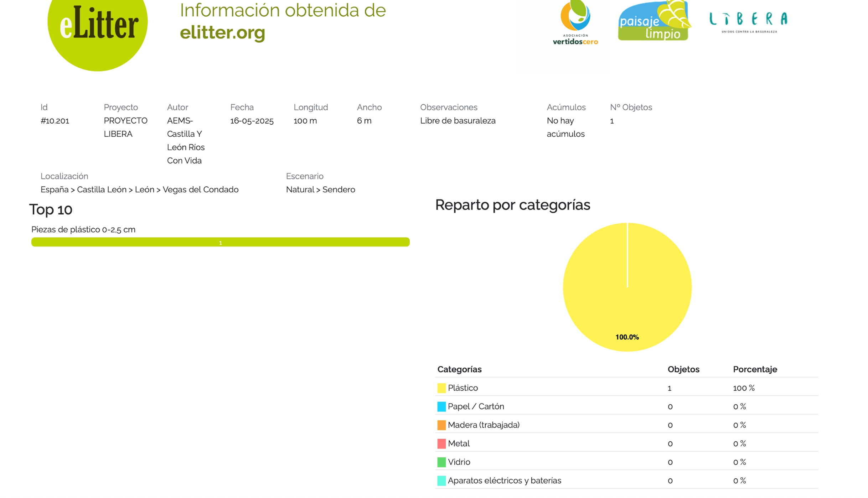The image size is (868, 498).
Task: Click the Vegas del Condado location text
Action: point(200,190)
